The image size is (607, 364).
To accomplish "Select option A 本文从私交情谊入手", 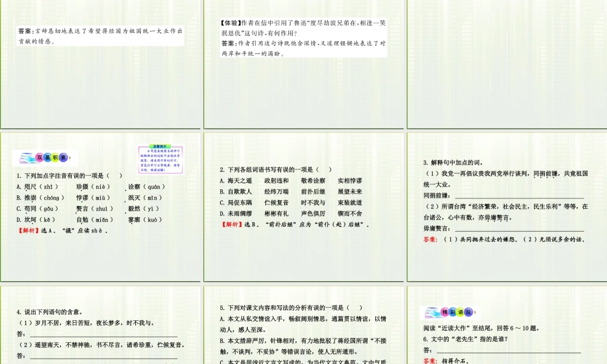I will pos(303,324).
